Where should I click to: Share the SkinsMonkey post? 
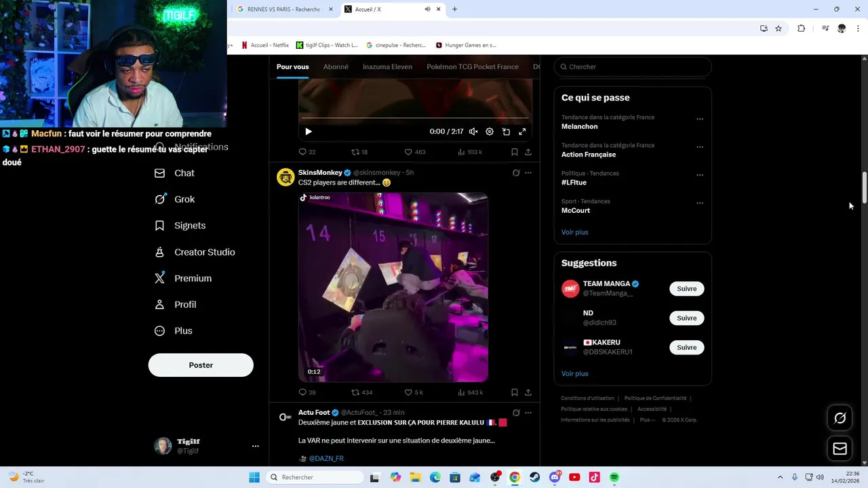(528, 392)
